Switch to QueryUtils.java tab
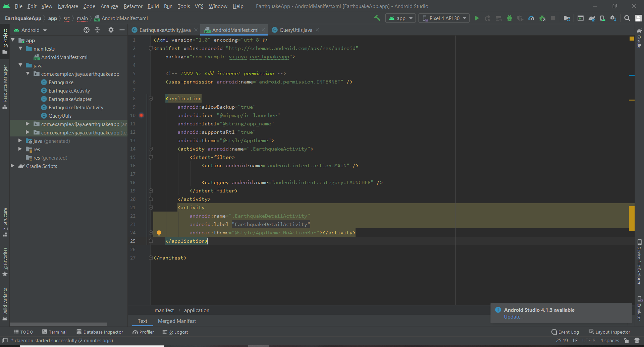 [296, 30]
